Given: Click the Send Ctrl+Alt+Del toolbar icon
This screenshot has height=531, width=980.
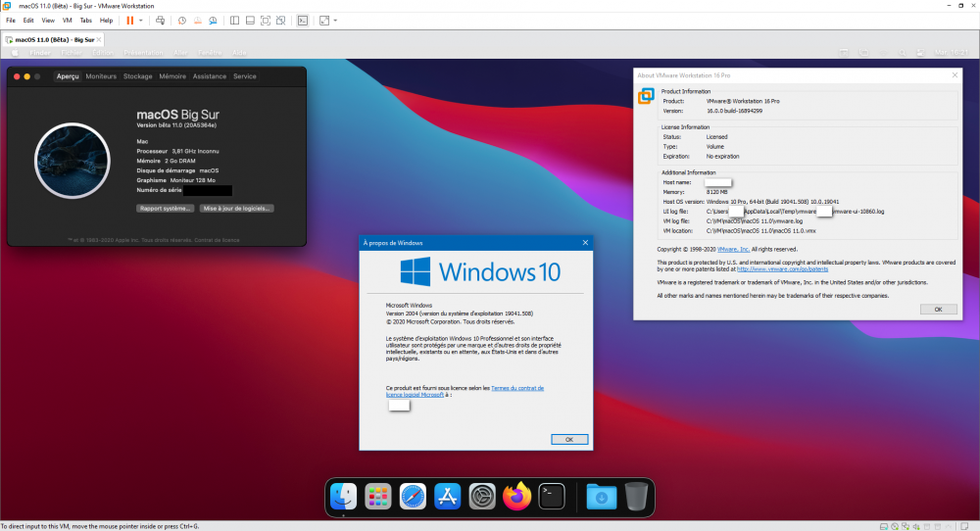Looking at the screenshot, I should point(161,21).
